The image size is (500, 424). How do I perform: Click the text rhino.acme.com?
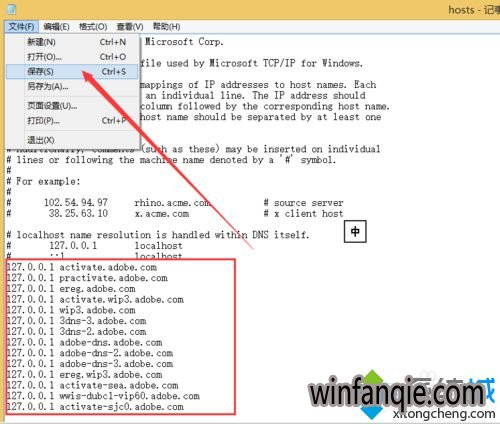point(172,203)
